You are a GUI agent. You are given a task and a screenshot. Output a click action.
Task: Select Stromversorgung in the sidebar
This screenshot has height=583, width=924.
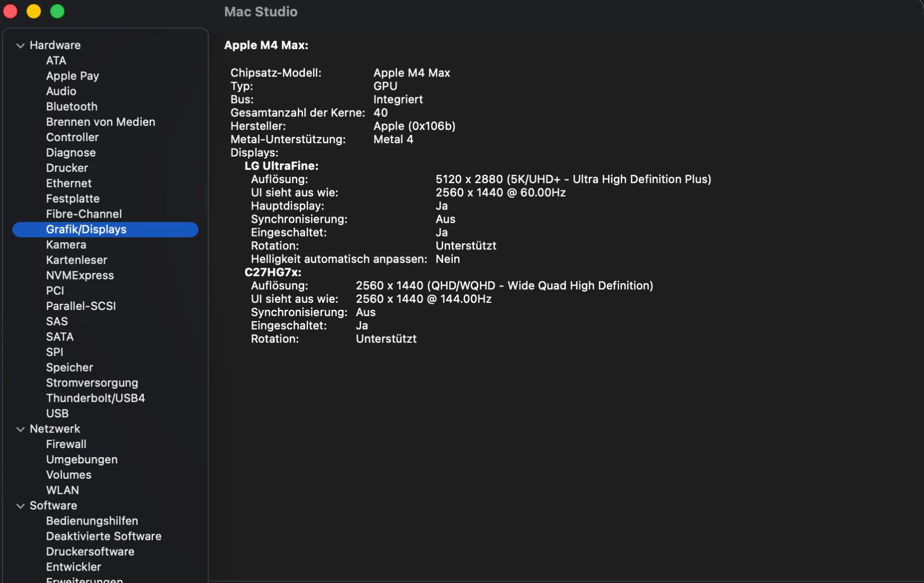[x=92, y=383]
